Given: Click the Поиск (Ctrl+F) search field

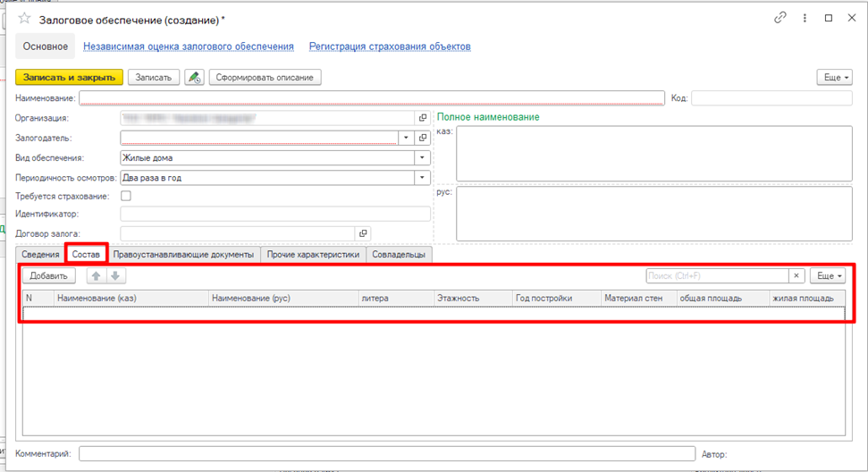Looking at the screenshot, I should 718,275.
